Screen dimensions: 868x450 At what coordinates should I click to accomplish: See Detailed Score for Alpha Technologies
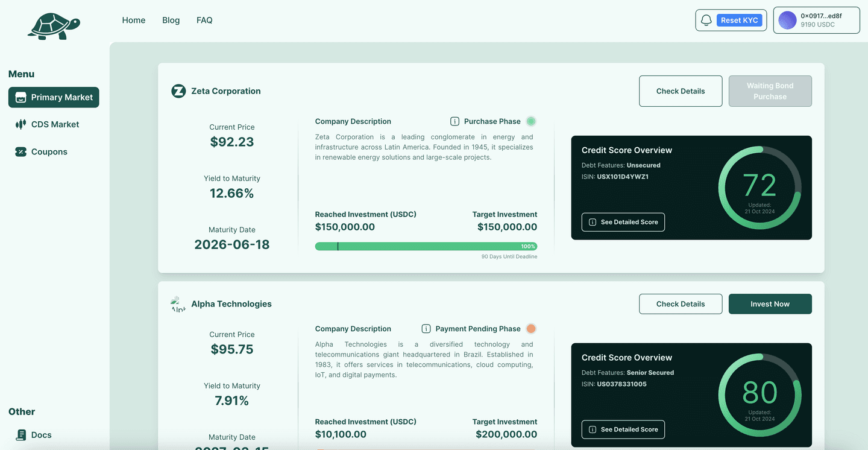point(623,429)
